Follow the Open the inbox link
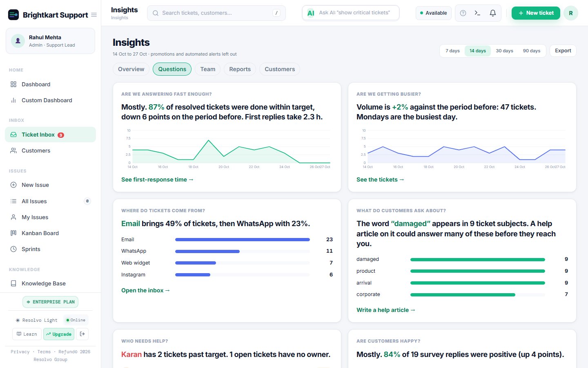 145,290
